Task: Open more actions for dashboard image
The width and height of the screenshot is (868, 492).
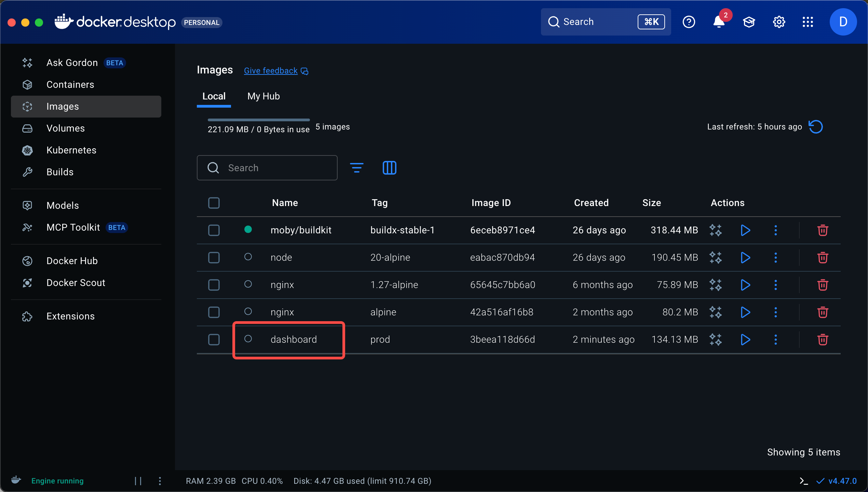Action: click(x=775, y=340)
